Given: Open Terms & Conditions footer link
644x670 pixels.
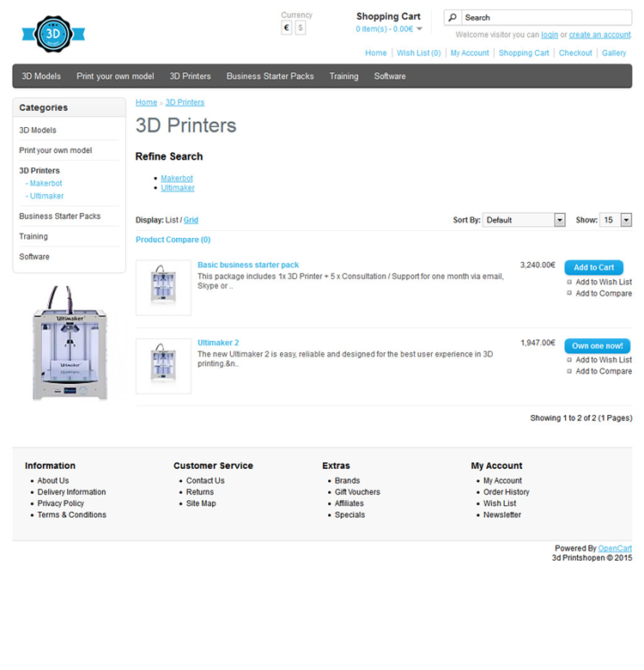Looking at the screenshot, I should click(x=72, y=515).
